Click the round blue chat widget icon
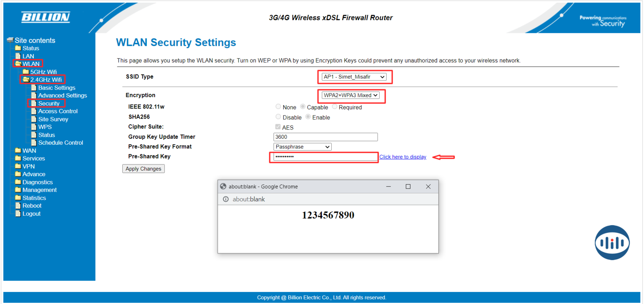This screenshot has width=644, height=304. 612,242
